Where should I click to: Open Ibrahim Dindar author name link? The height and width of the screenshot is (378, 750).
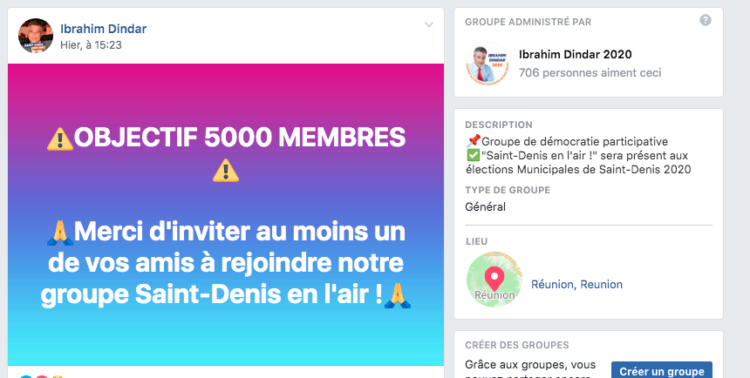pos(103,29)
